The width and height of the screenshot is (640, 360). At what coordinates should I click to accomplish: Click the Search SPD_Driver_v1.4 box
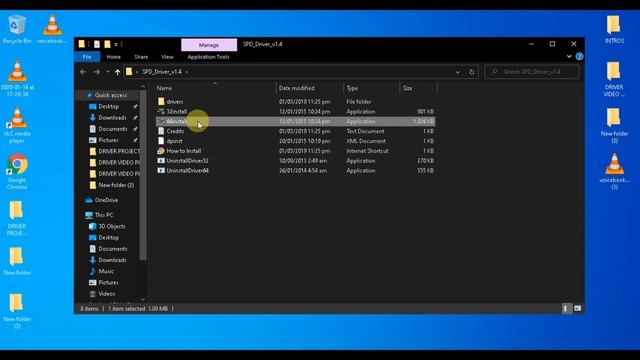(531, 72)
